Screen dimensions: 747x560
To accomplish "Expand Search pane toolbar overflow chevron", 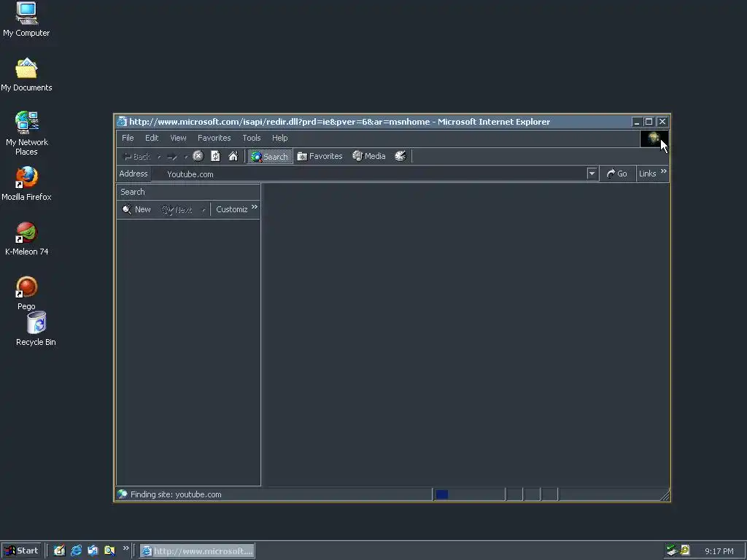I will [255, 206].
